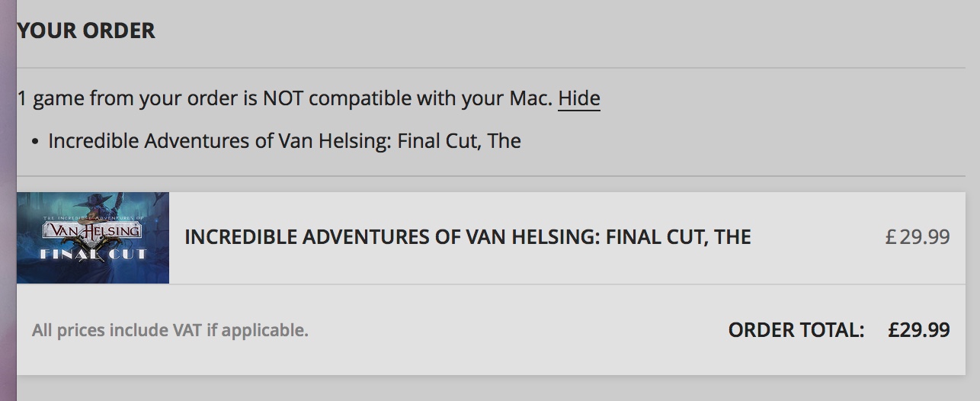Click the bold order total amount £29.99
980x401 pixels.
[x=918, y=330]
